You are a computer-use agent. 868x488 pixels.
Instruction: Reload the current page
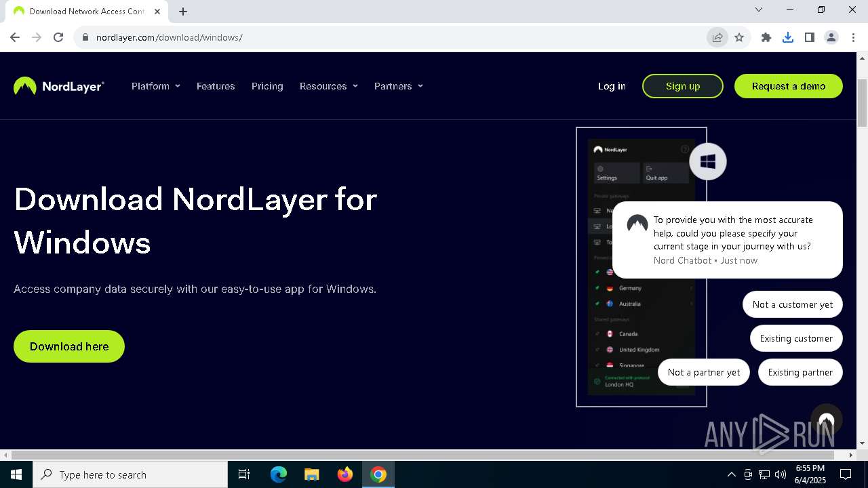58,37
